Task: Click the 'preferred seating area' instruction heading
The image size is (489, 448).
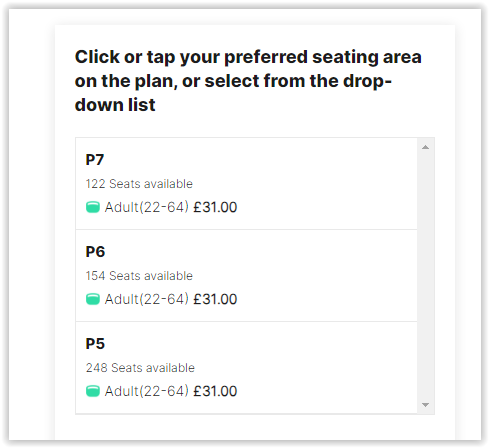Action: click(248, 81)
